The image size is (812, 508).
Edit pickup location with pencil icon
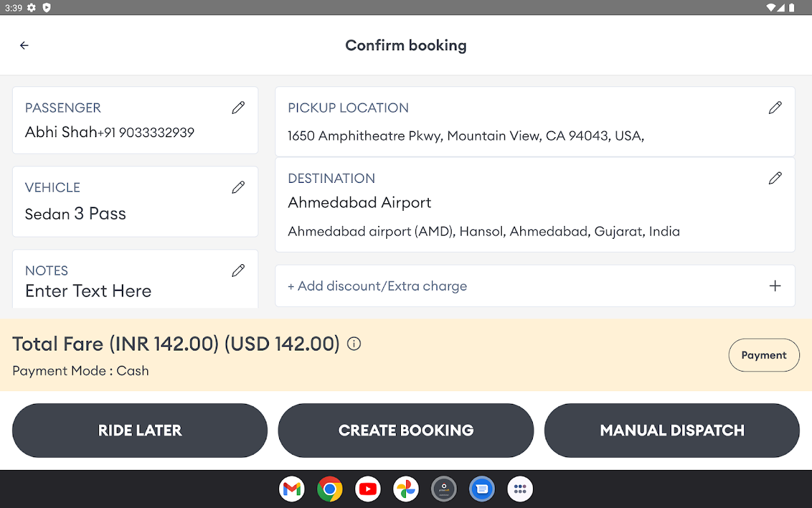click(x=775, y=108)
